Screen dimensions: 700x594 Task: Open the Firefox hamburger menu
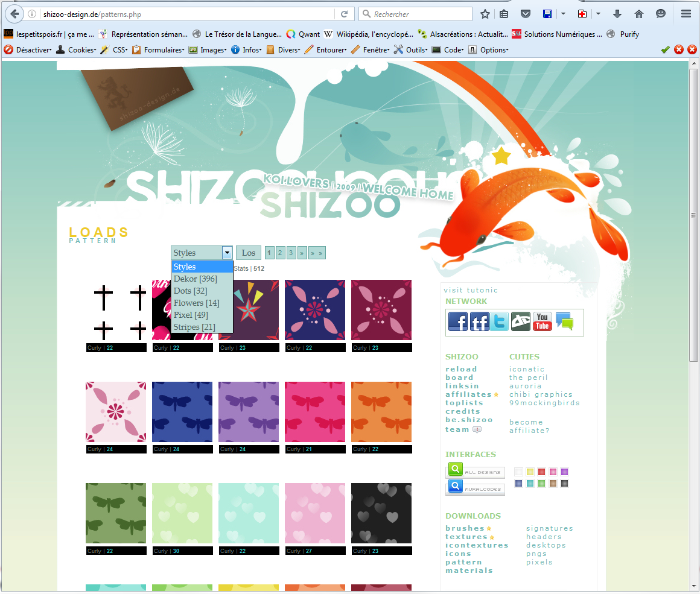(x=686, y=14)
